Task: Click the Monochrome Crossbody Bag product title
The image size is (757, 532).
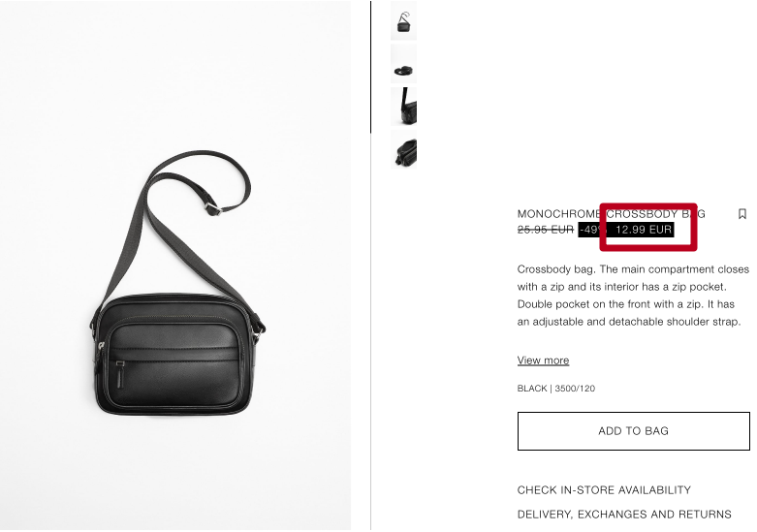Action: [612, 214]
